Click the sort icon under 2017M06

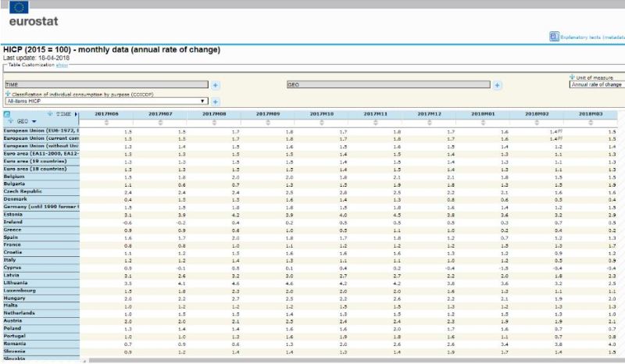[106, 122]
